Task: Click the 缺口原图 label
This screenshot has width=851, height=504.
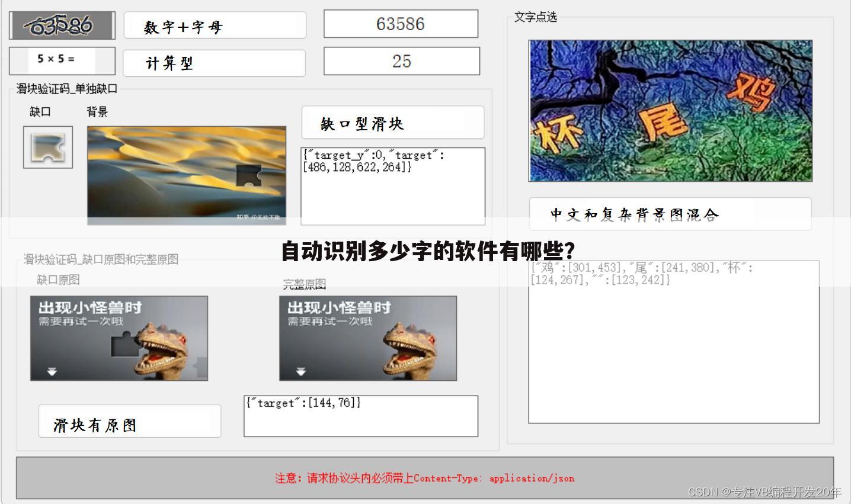Action: pos(58,280)
